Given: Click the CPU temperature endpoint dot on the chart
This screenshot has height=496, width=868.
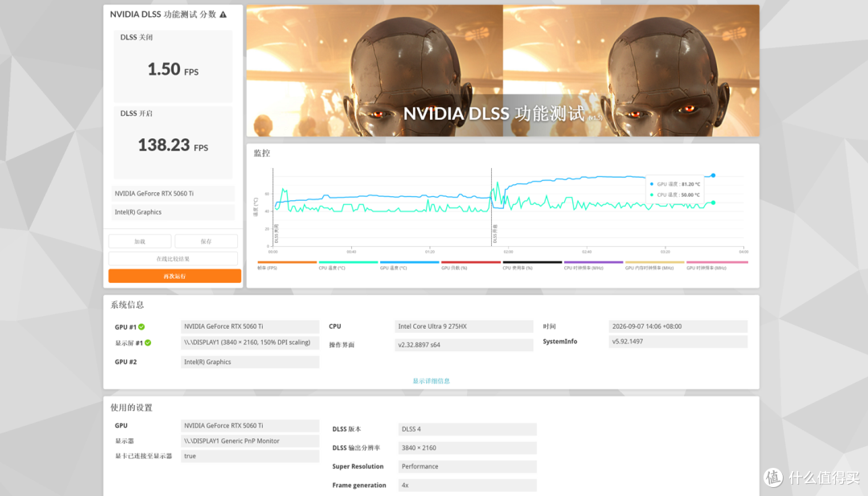Looking at the screenshot, I should pyautogui.click(x=713, y=203).
